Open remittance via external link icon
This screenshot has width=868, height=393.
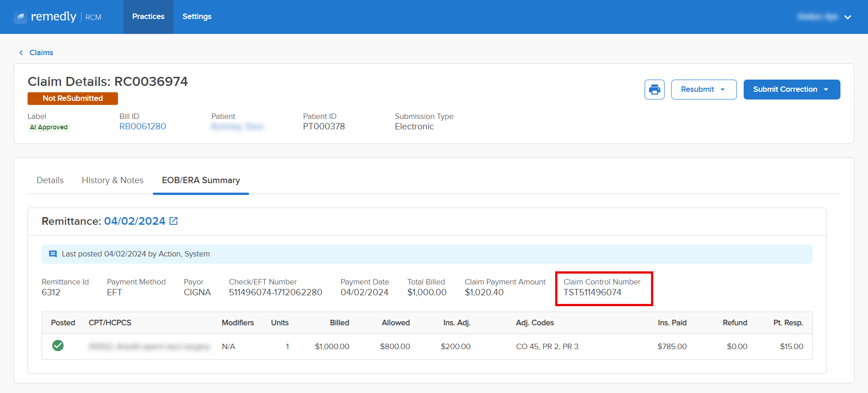click(174, 221)
